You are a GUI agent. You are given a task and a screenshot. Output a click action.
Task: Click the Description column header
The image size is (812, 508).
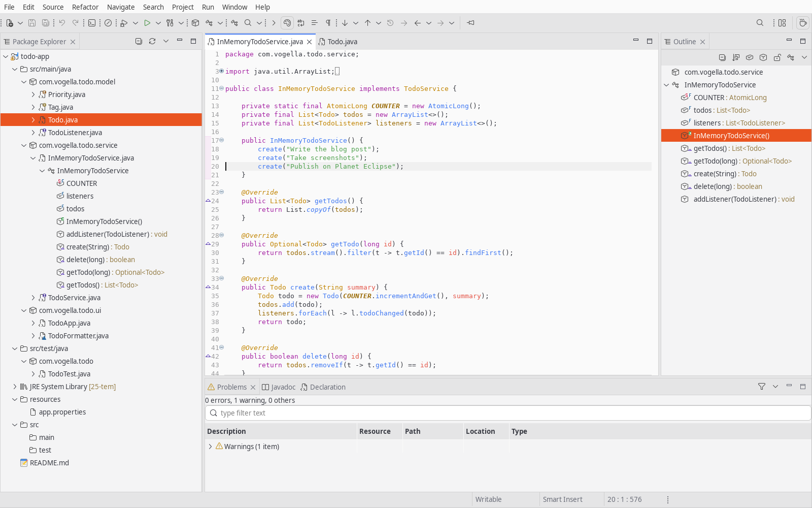point(281,431)
